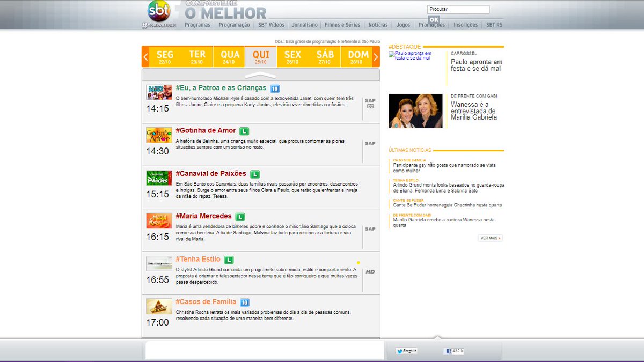
Task: Click the L rating badge beside Maria Mercedes
Action: point(240,217)
